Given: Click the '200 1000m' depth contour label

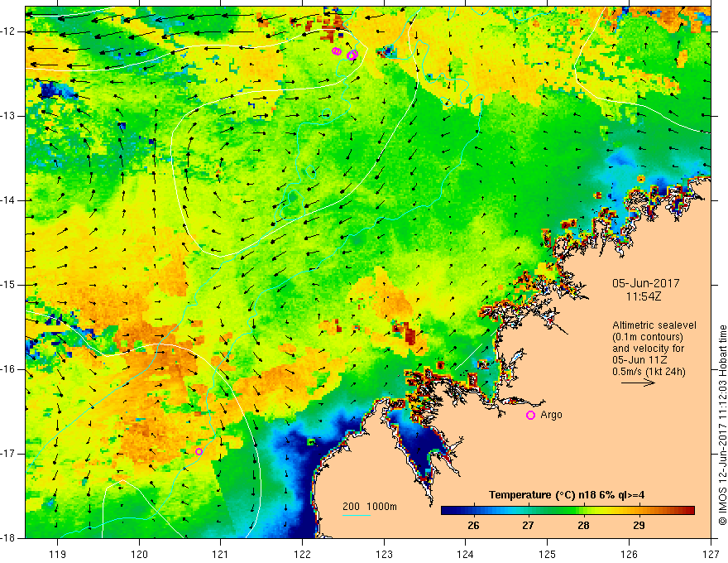Looking at the screenshot, I should [370, 507].
